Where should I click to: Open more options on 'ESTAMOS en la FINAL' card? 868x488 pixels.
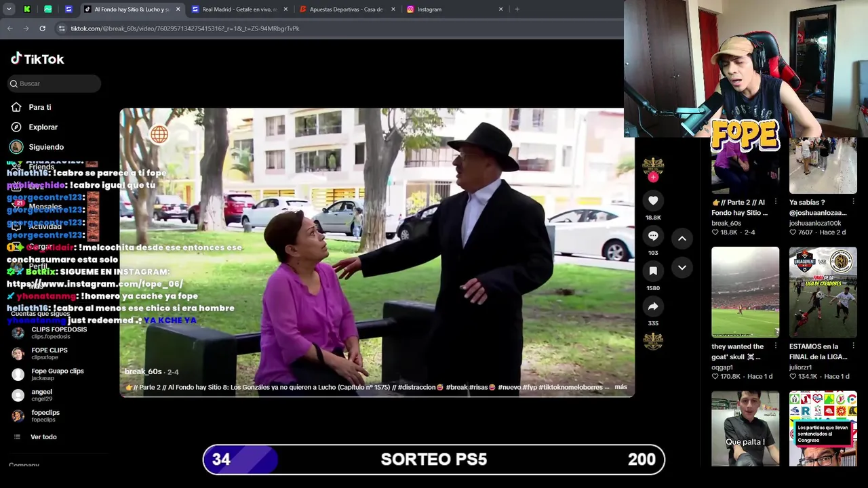coord(853,346)
